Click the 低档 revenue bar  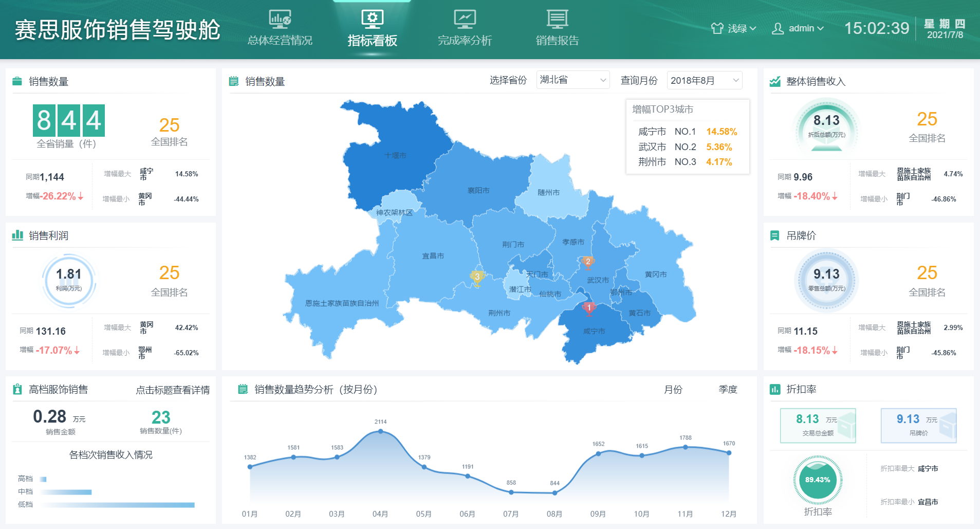coord(118,505)
